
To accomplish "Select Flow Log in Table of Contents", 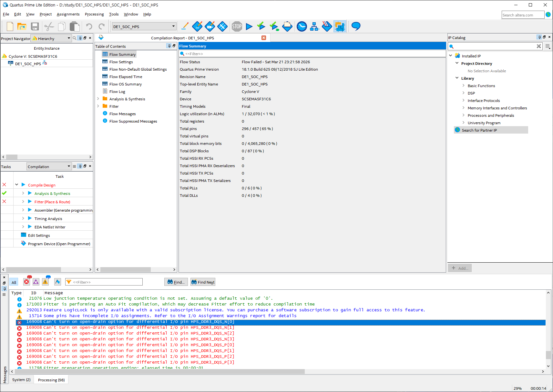I will tap(117, 91).
